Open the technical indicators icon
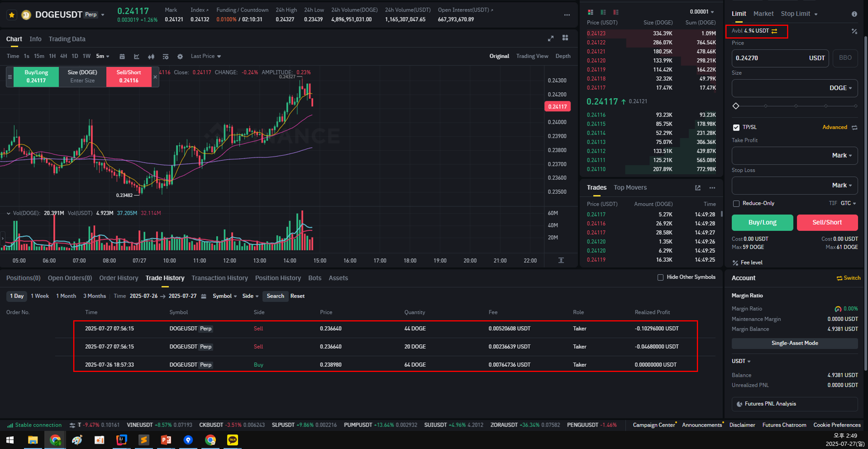This screenshot has width=868, height=449. 136,57
